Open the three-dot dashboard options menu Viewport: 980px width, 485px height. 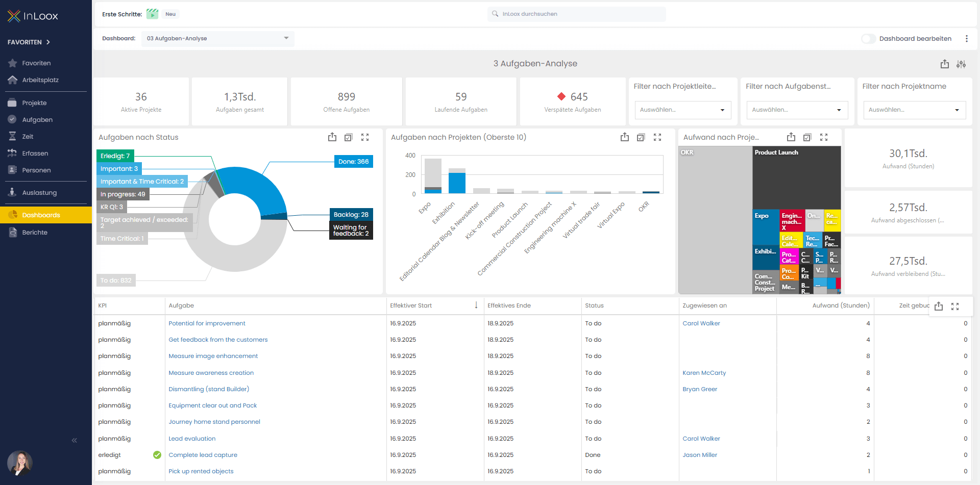[967, 38]
